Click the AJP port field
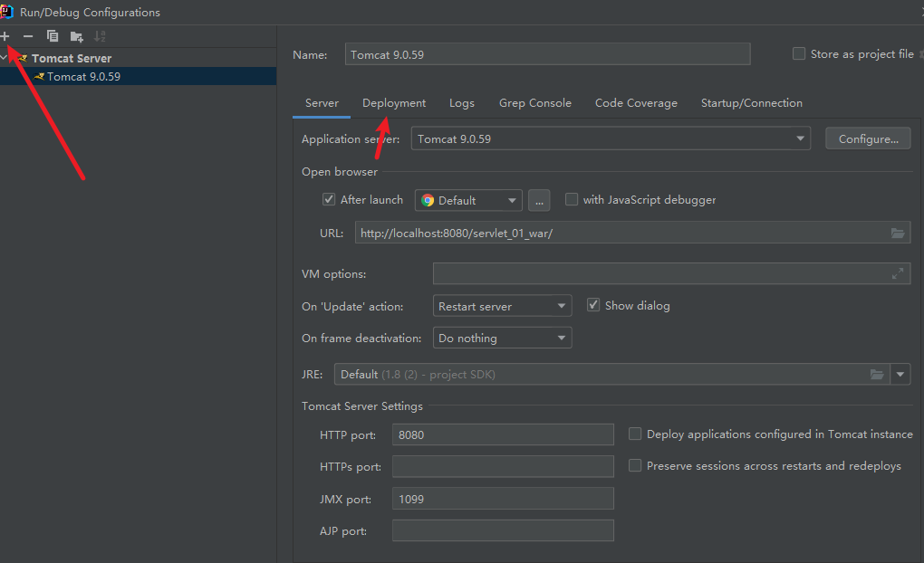The width and height of the screenshot is (924, 563). tap(503, 530)
